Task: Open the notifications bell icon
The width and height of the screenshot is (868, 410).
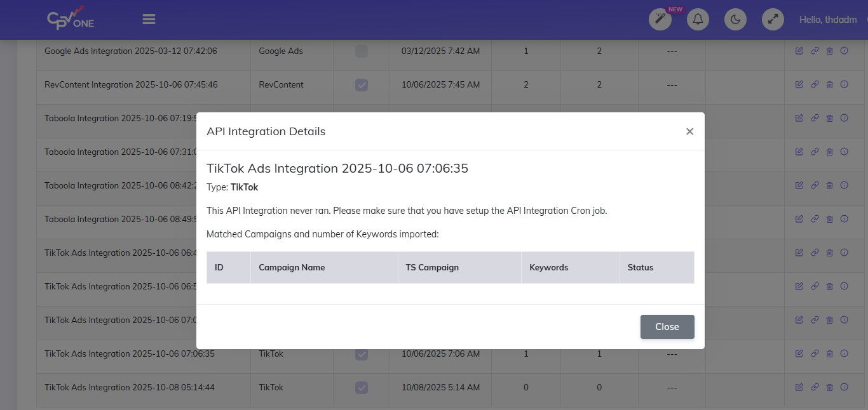Action: click(x=698, y=19)
